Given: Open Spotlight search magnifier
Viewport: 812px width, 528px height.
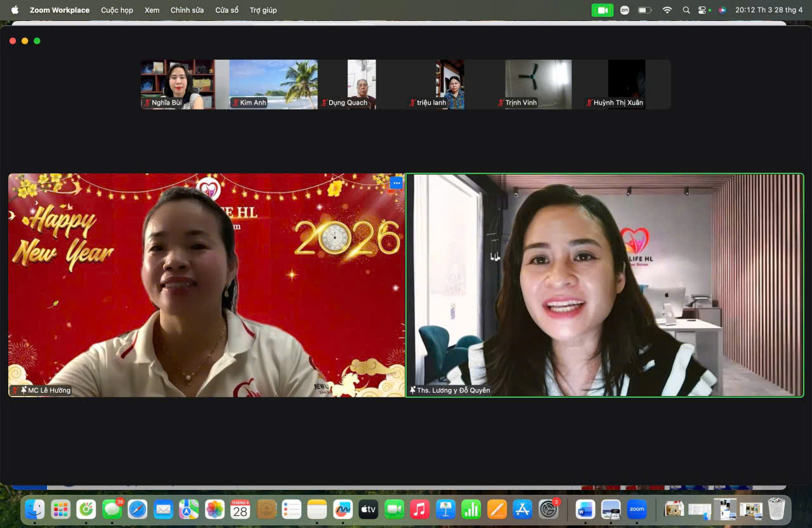Looking at the screenshot, I should pyautogui.click(x=686, y=10).
